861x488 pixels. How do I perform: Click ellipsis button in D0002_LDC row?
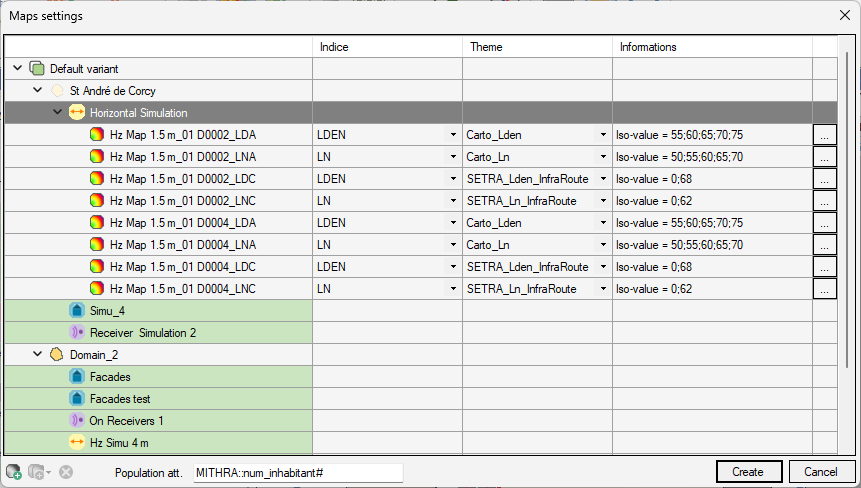point(825,178)
